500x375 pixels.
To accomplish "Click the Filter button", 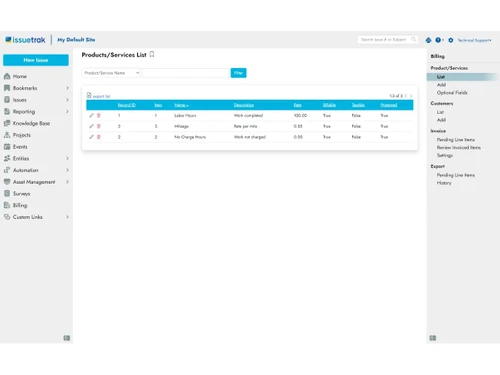I will click(x=238, y=73).
